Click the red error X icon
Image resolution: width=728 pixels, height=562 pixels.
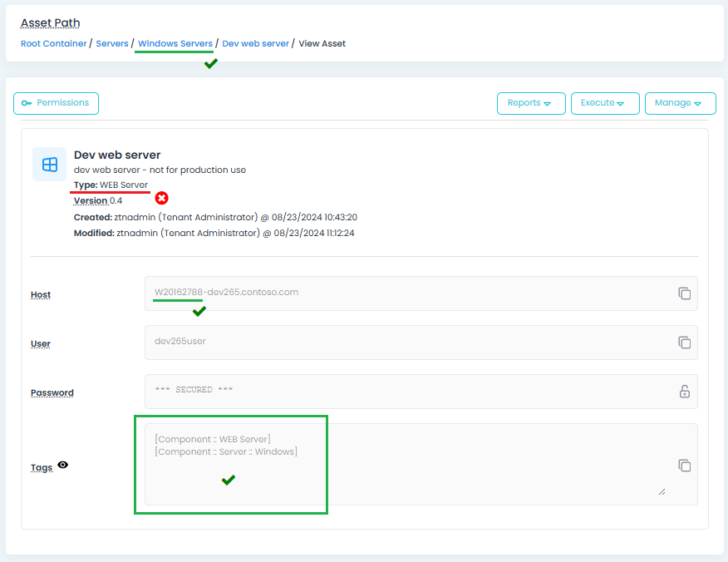[x=162, y=198]
